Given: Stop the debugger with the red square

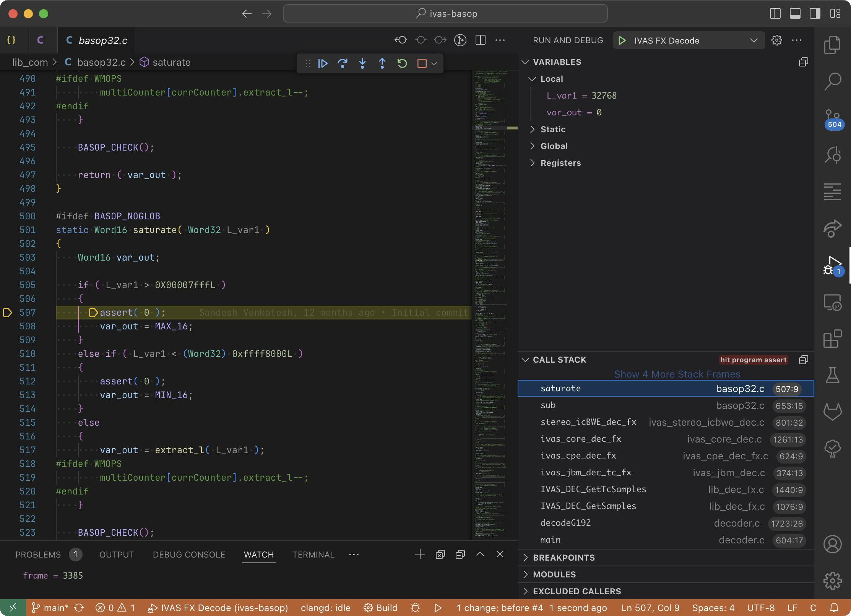Looking at the screenshot, I should click(x=422, y=63).
